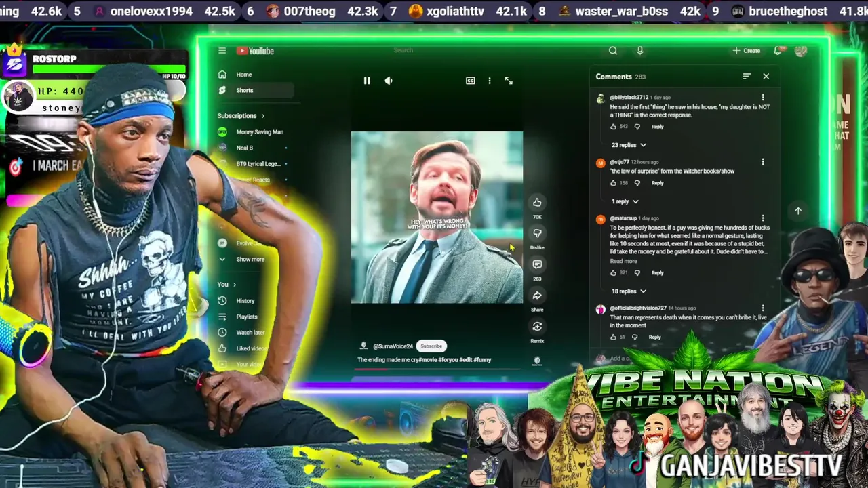Click the Short's progress bar
Viewport: 868px width, 488px height.
437,369
